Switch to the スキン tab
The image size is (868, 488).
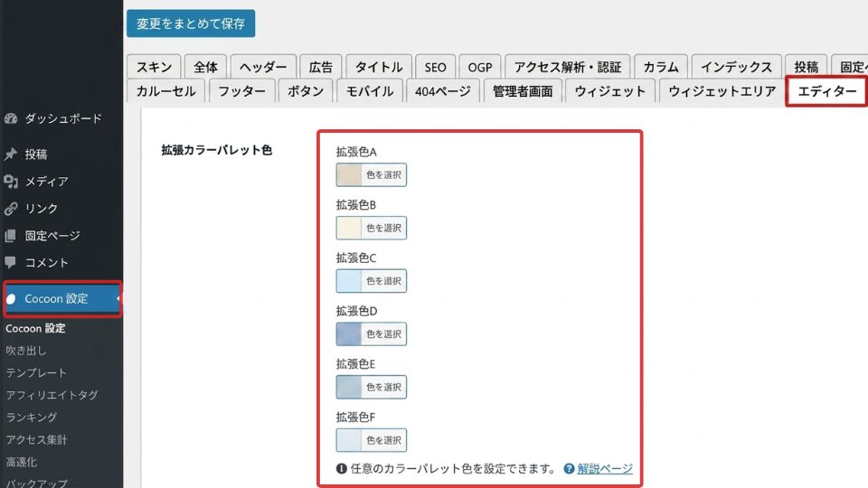pyautogui.click(x=154, y=67)
